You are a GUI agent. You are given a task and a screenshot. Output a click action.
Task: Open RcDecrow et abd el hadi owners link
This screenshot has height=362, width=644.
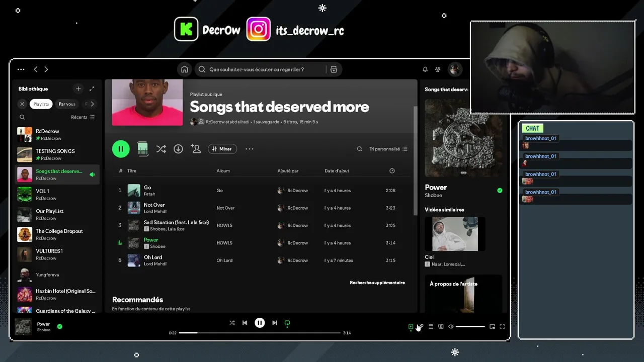(228, 122)
